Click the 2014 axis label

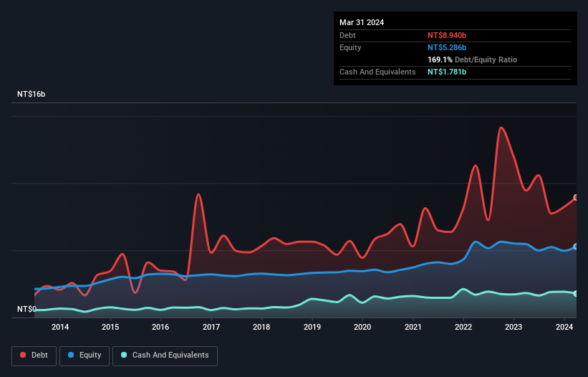point(60,327)
